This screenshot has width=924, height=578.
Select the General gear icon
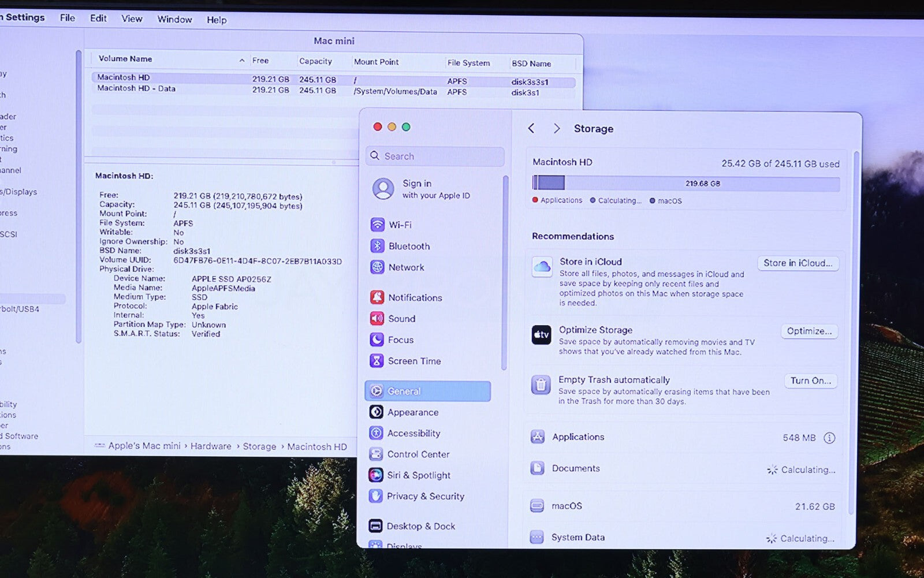376,391
